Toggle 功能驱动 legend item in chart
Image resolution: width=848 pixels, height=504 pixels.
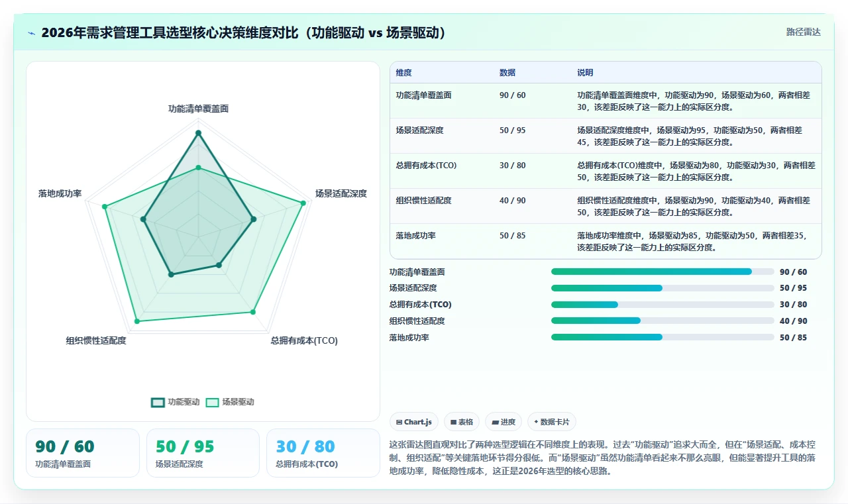176,402
